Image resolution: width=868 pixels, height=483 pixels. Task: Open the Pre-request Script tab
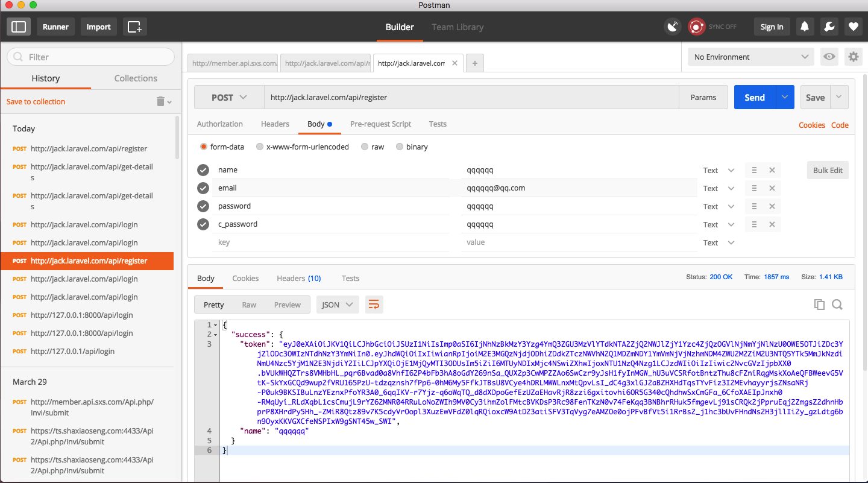pos(380,124)
